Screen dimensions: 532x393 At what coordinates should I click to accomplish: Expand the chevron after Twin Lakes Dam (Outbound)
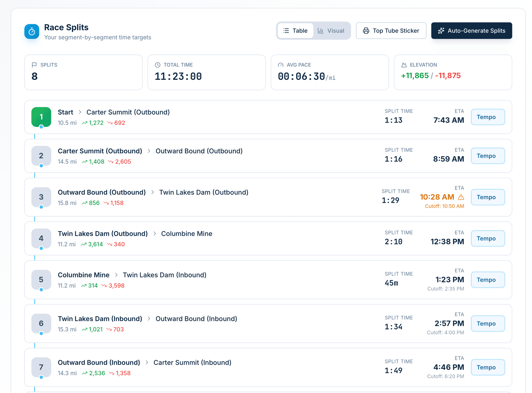[154, 234]
